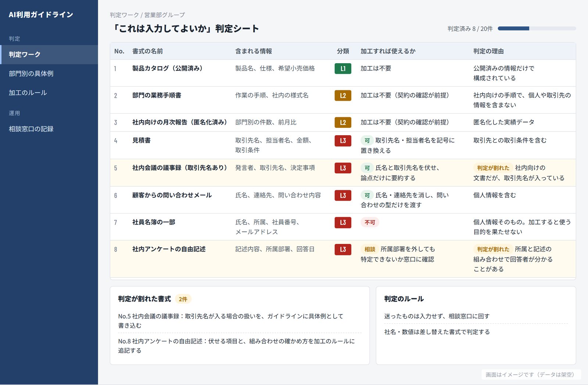Click the 分類 column header
Image resolution: width=588 pixels, height=385 pixels.
pos(343,51)
